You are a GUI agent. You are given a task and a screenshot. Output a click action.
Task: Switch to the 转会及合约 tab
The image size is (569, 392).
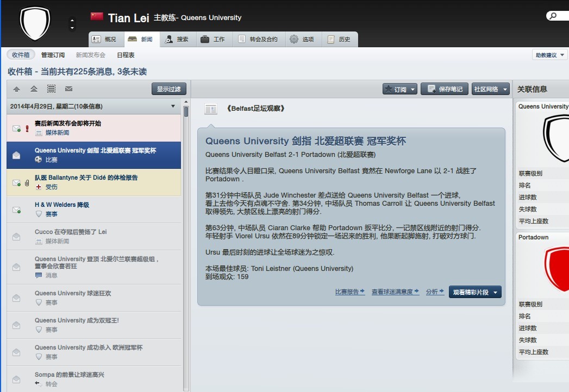click(258, 39)
